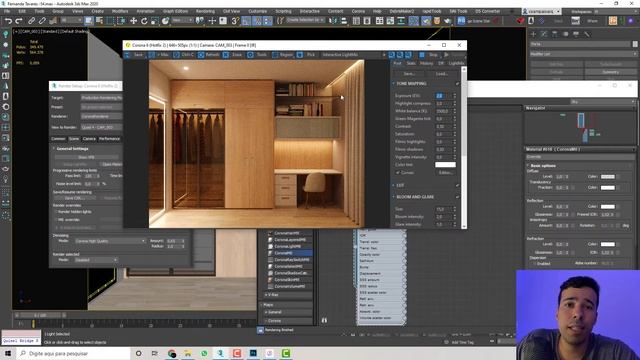Viewport: 640px width, 360px height.
Task: Open the Denoising Mode dropdown
Action: click(109, 241)
